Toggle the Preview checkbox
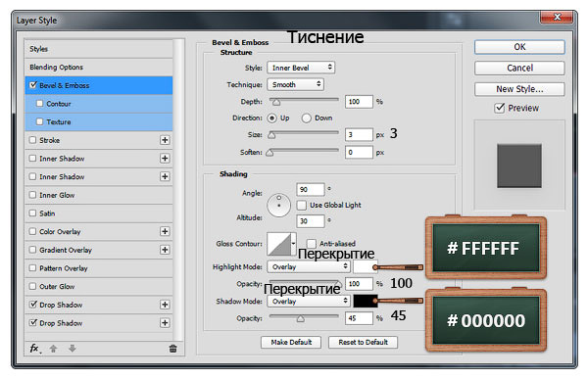Image resolution: width=588 pixels, height=379 pixels. click(499, 108)
